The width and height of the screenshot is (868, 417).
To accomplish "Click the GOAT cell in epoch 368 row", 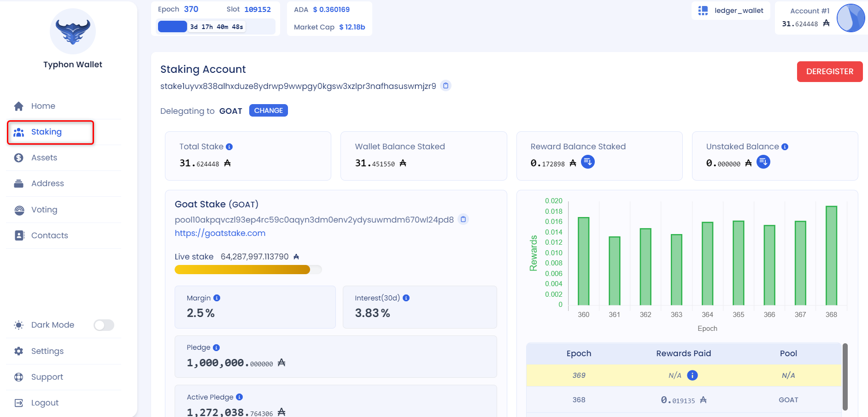I will tap(788, 400).
